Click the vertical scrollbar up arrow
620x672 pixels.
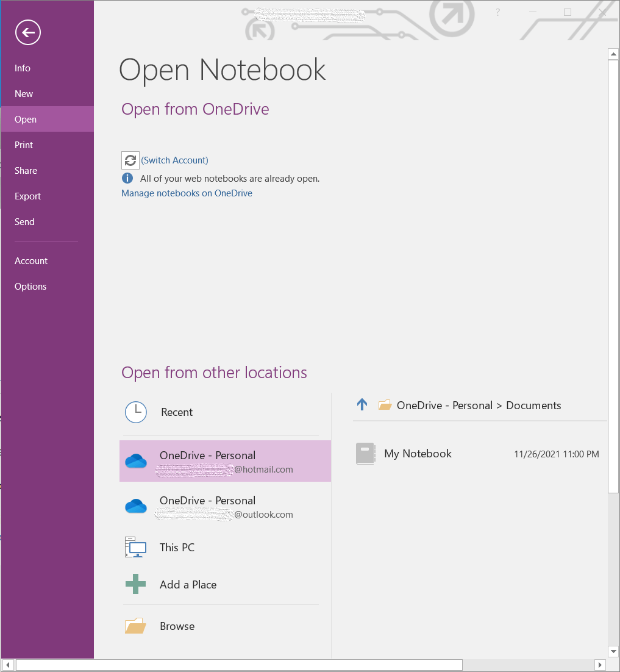[x=613, y=54]
